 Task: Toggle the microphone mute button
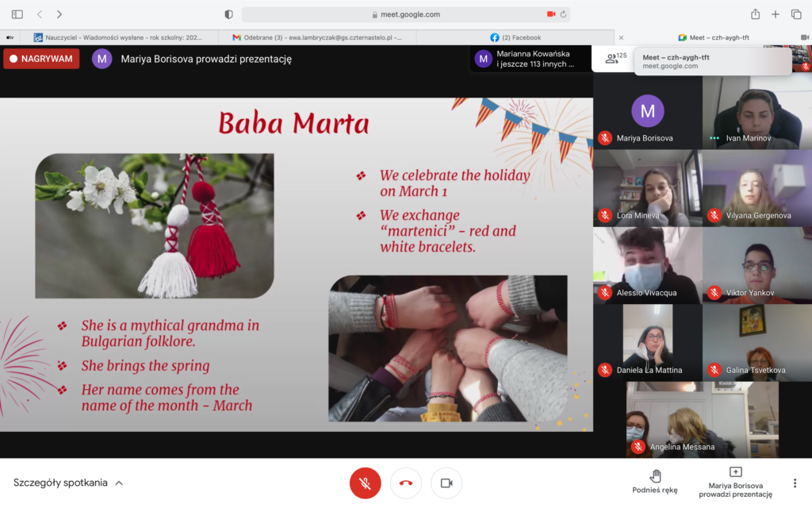tap(365, 483)
